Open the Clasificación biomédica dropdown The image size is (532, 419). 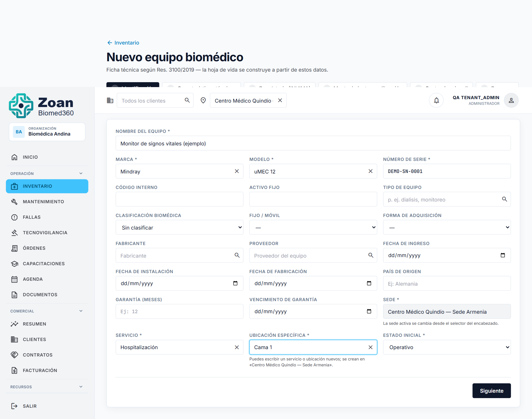[180, 227]
